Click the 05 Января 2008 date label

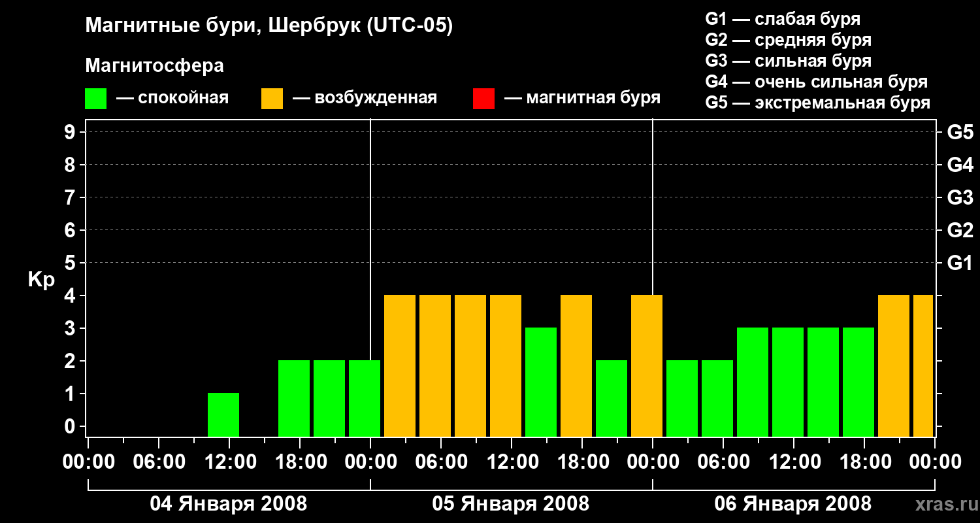(x=511, y=504)
